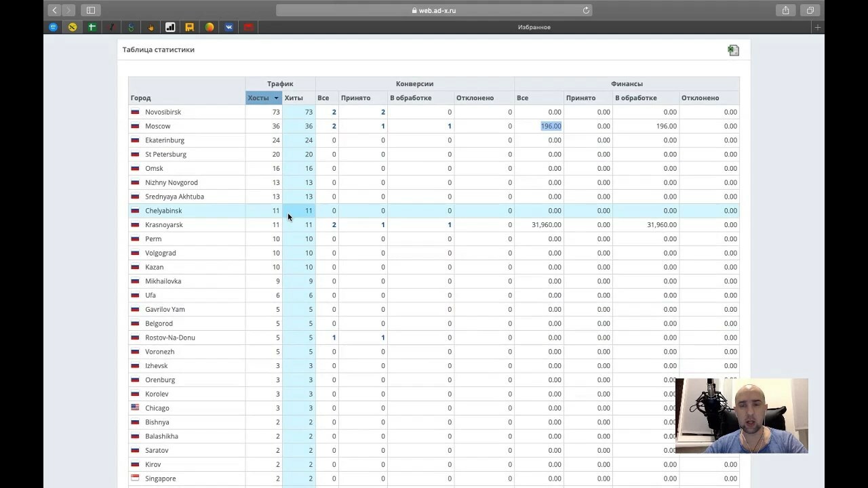The width and height of the screenshot is (868, 488).
Task: Select the Moscow city row name
Action: pyautogui.click(x=157, y=126)
